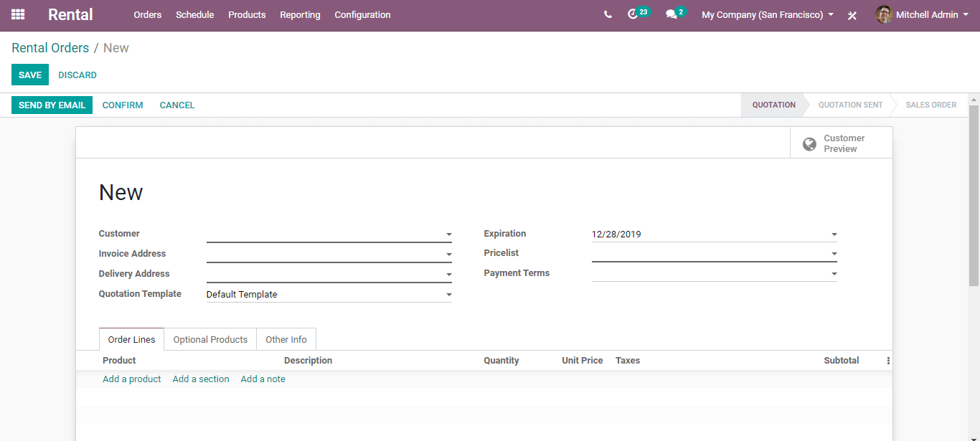This screenshot has width=980, height=441.
Task: Click the scrollbar up arrow
Action: click(x=974, y=98)
